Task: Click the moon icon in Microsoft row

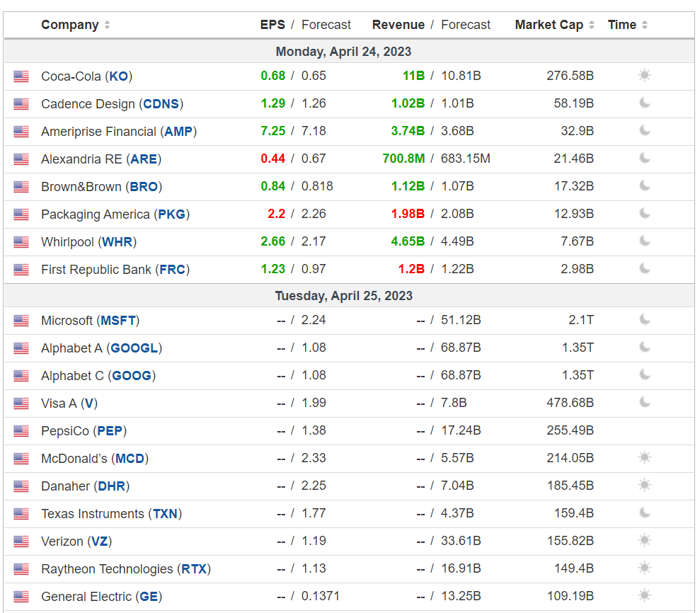Action: point(644,320)
